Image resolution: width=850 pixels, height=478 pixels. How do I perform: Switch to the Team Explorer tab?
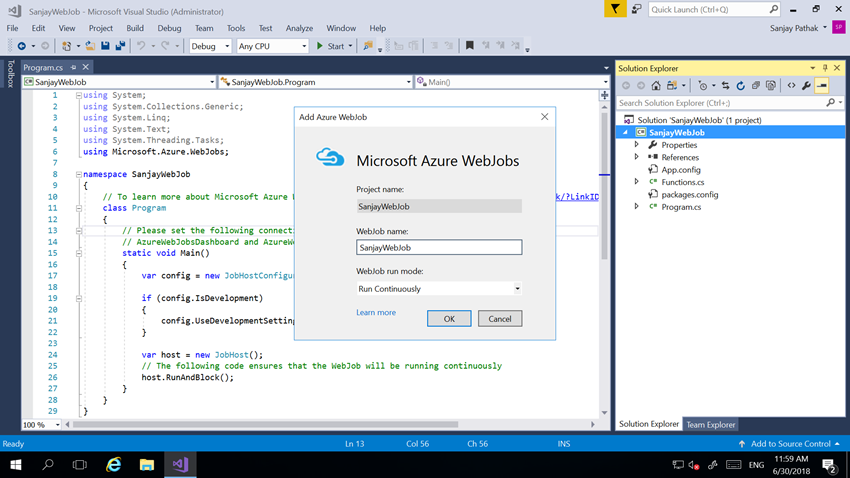coord(711,425)
